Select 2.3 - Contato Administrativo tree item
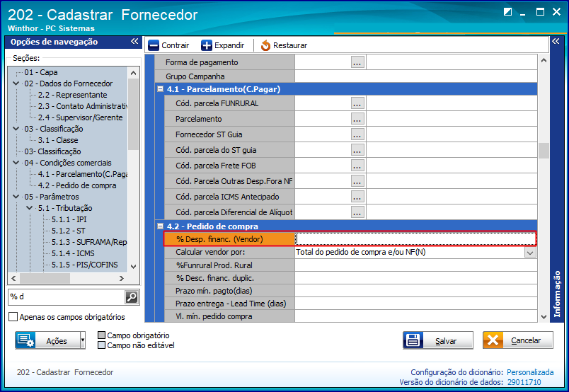This screenshot has width=569, height=392. point(83,106)
